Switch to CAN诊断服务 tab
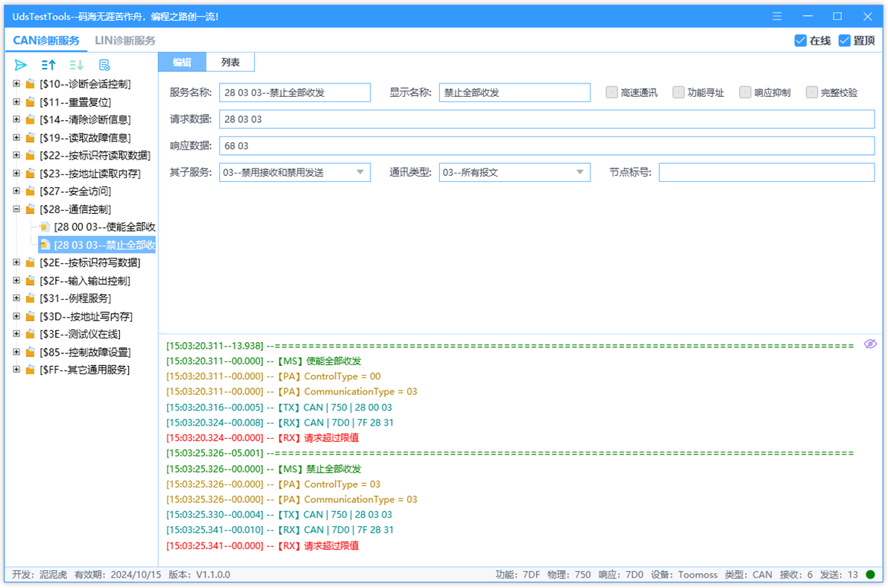888x588 pixels. click(46, 41)
